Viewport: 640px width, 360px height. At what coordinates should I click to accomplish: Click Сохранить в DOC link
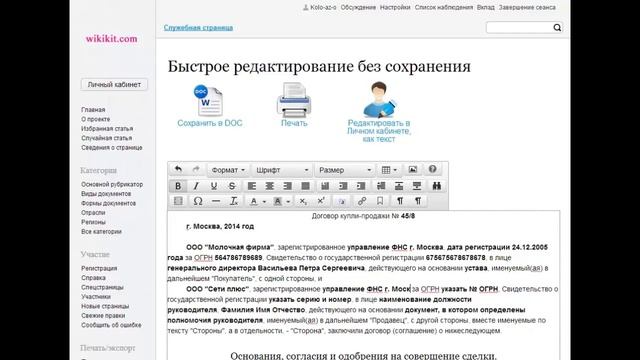[210, 123]
